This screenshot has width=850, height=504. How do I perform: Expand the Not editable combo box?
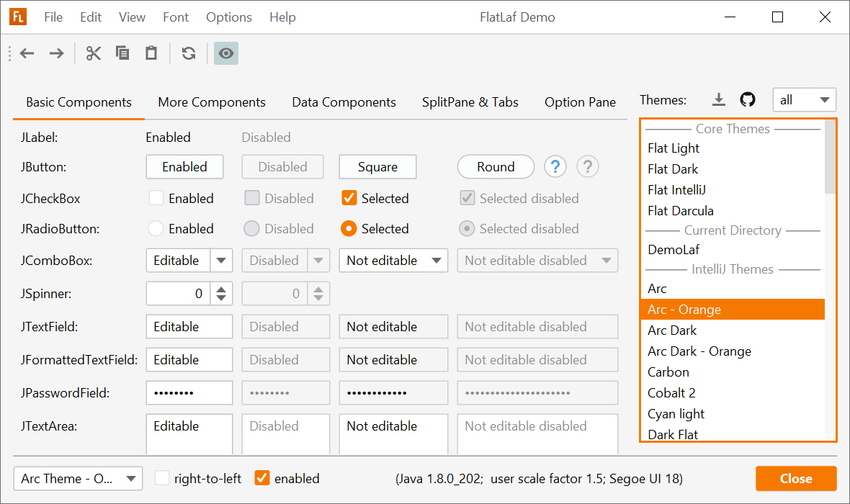coord(393,261)
